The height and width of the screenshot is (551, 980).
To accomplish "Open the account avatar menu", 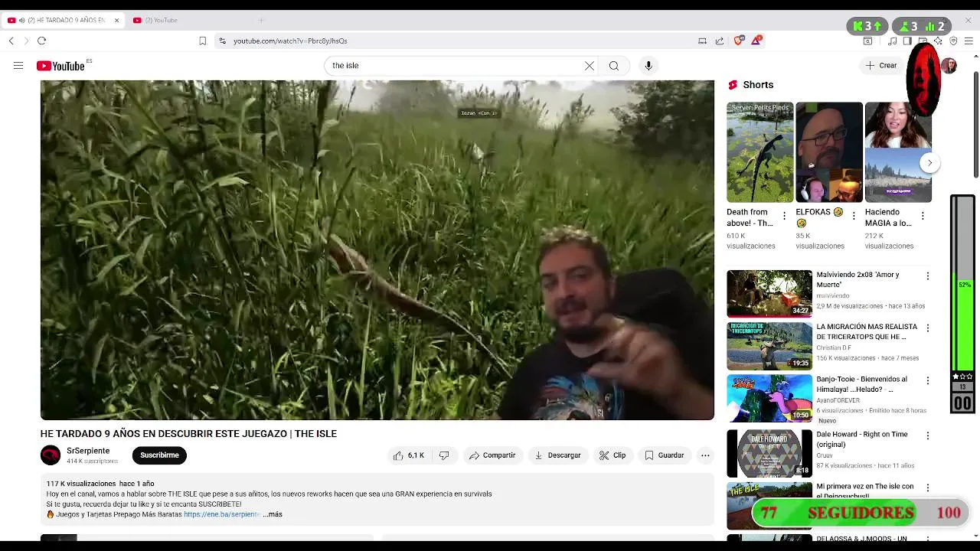I will pyautogui.click(x=949, y=66).
